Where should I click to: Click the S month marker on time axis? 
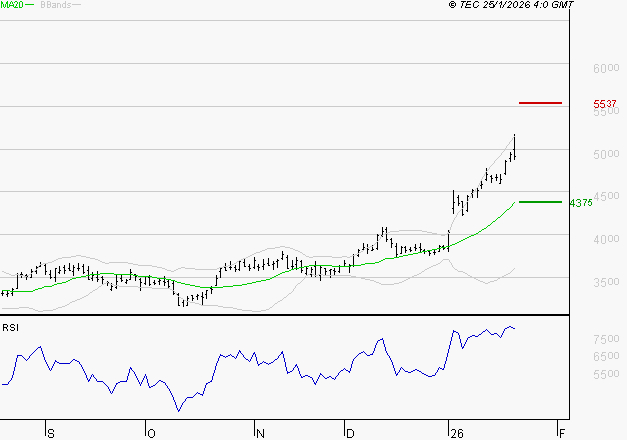coord(51,434)
